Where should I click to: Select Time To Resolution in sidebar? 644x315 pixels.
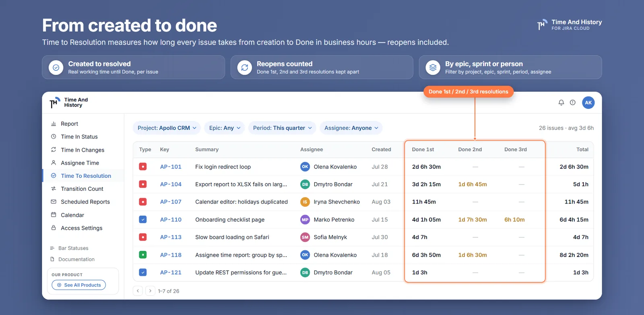(x=83, y=176)
